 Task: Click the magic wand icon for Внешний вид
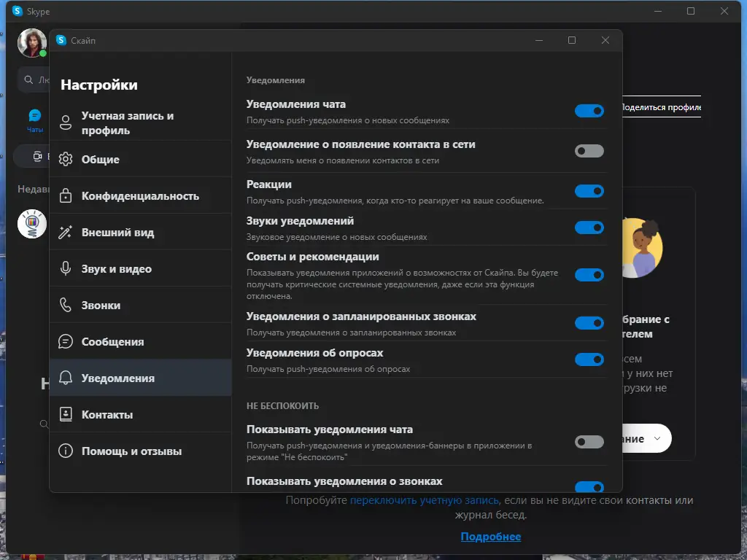66,233
